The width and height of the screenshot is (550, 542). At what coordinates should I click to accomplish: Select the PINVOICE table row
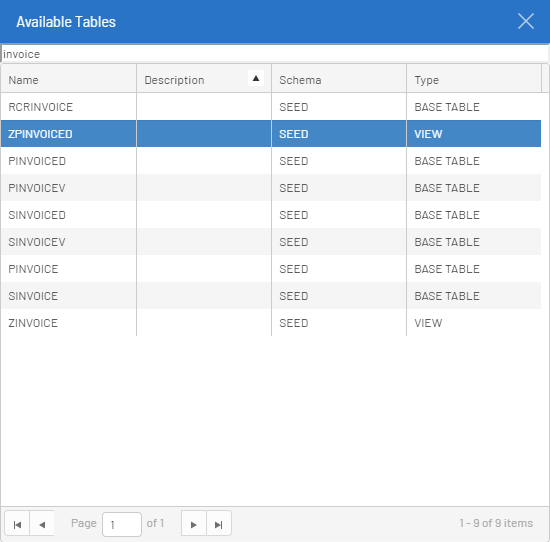click(x=271, y=269)
